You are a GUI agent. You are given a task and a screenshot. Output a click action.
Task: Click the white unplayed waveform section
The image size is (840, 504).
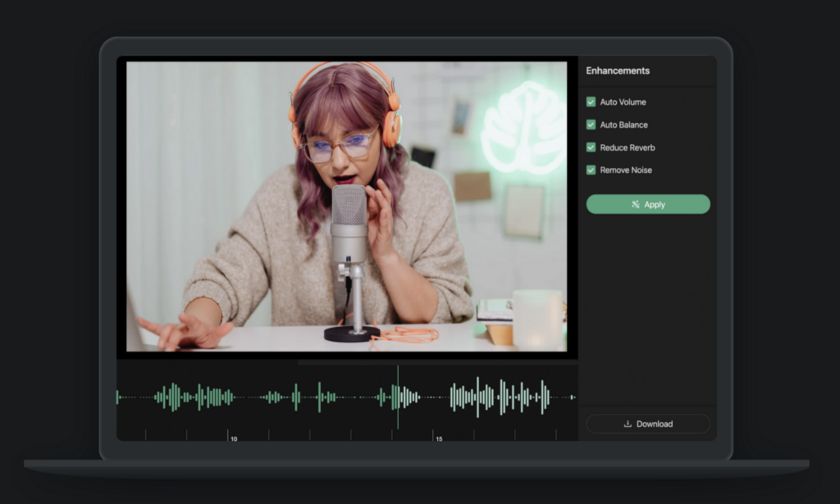click(500, 397)
